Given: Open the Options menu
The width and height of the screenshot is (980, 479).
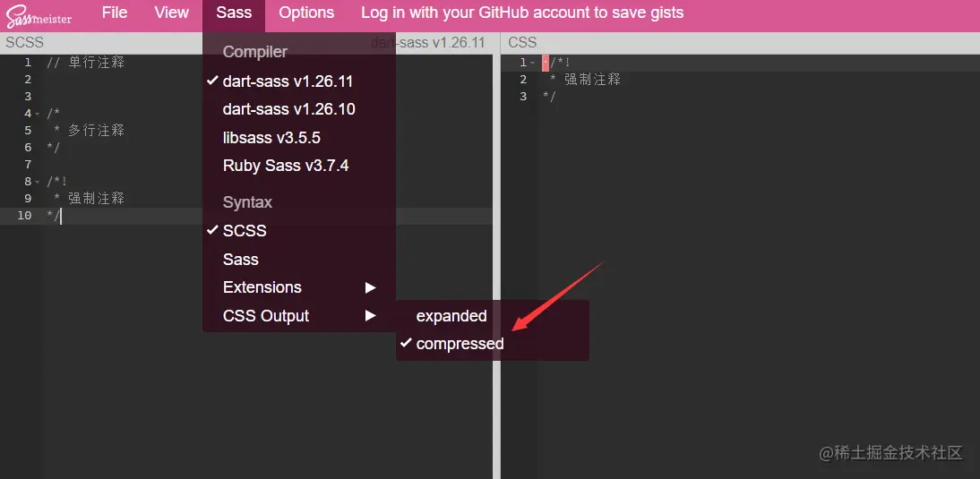Looking at the screenshot, I should click(306, 13).
